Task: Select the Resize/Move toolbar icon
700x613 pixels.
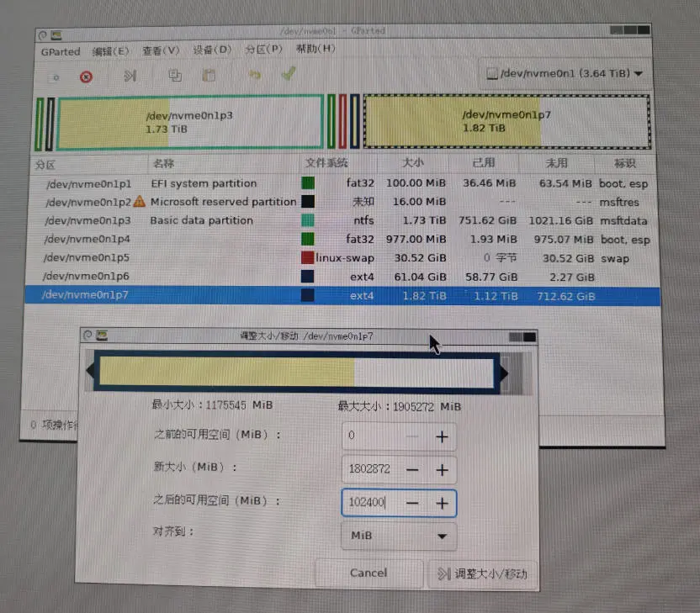Action: pos(129,77)
